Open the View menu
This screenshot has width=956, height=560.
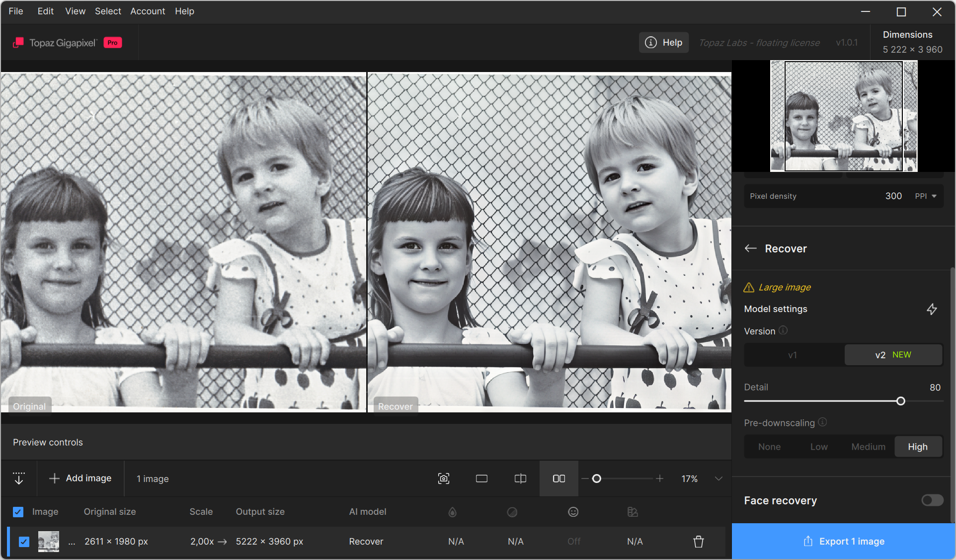tap(75, 11)
